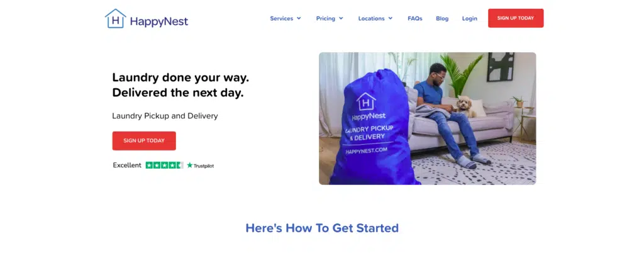Open the Locations menu item
Viewport: 644px width, 253px height.
[371, 18]
